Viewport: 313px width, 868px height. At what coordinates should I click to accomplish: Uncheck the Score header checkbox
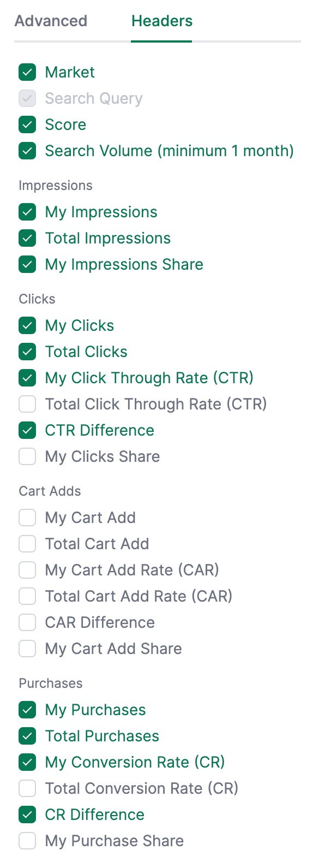(x=27, y=124)
